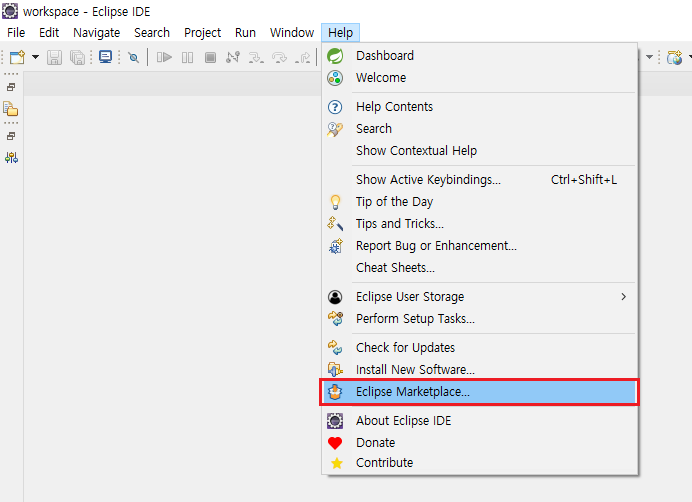
Task: Open the Window menu
Action: [292, 33]
